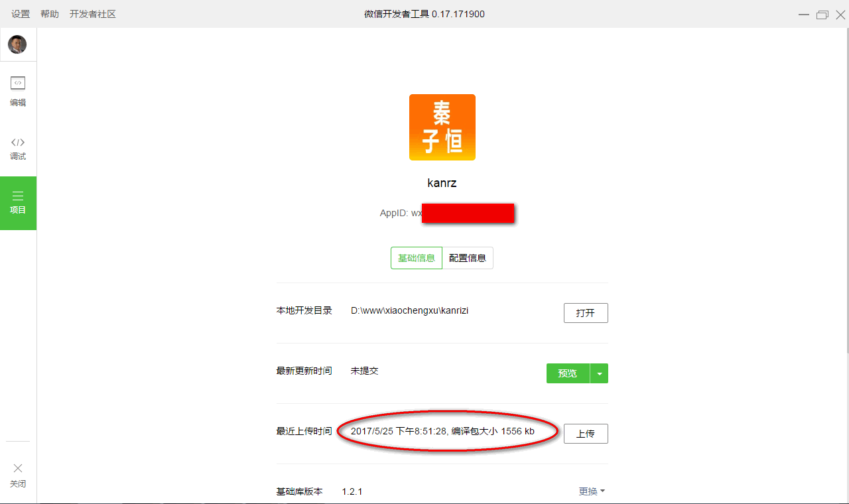
Task: Click the 未提交 status text
Action: (365, 371)
